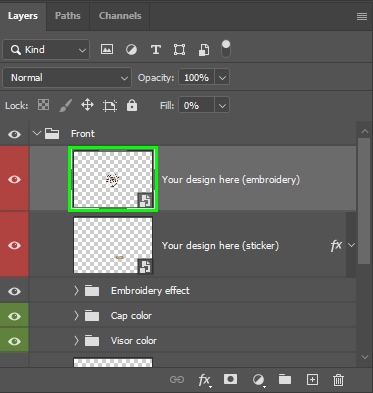Create a new layer with plus icon

click(312, 379)
